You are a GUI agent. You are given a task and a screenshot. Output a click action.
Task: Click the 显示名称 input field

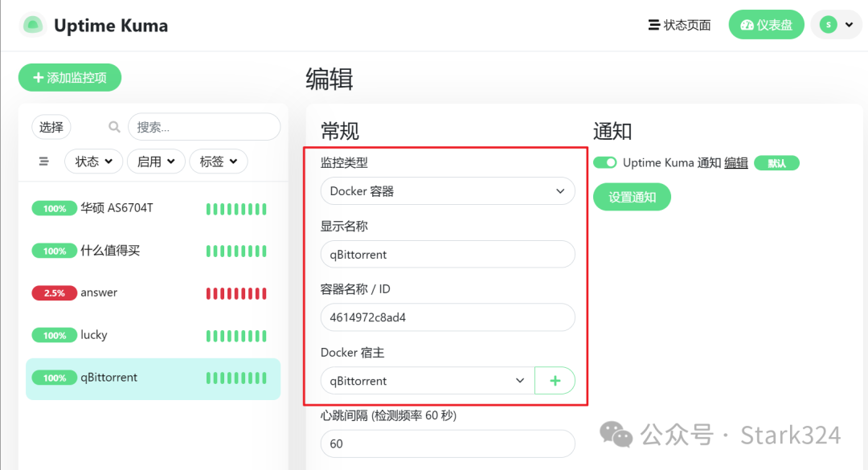(448, 255)
